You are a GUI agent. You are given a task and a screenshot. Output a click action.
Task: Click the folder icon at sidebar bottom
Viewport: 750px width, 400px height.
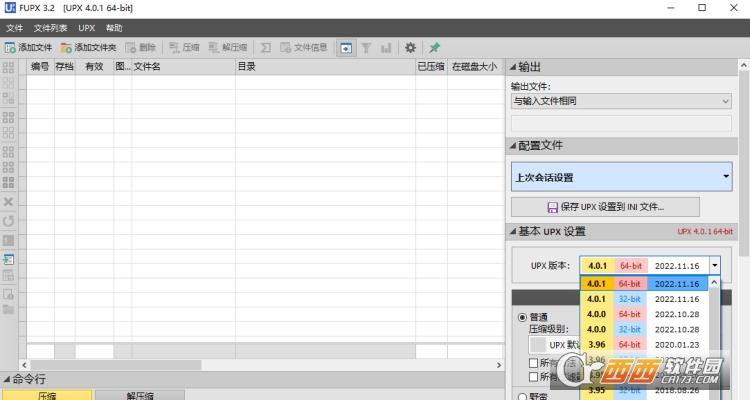pyautogui.click(x=8, y=310)
